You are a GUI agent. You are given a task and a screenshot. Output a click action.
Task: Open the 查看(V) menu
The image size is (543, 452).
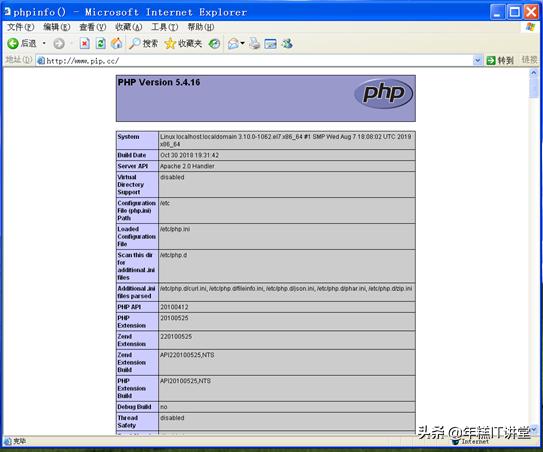point(92,27)
